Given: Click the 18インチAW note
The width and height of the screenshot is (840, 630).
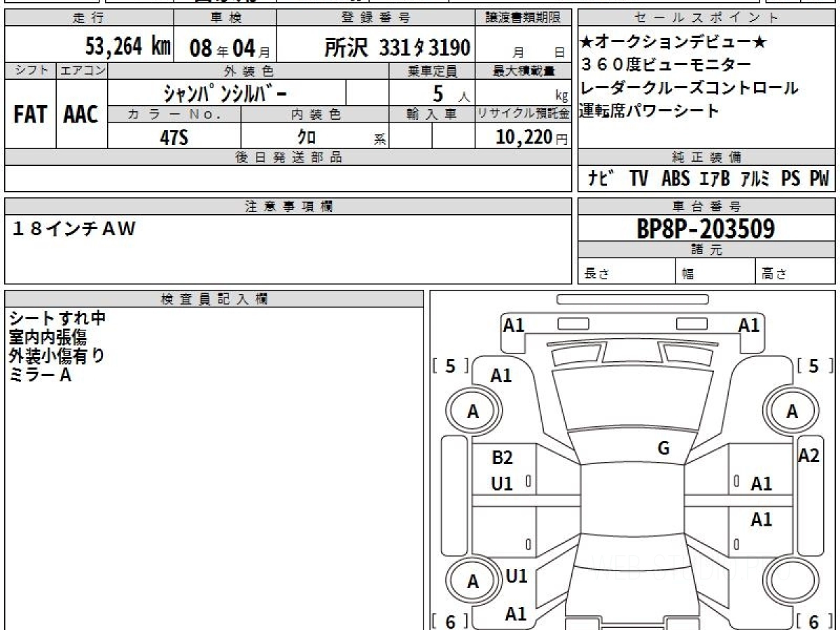Looking at the screenshot, I should pos(74,228).
